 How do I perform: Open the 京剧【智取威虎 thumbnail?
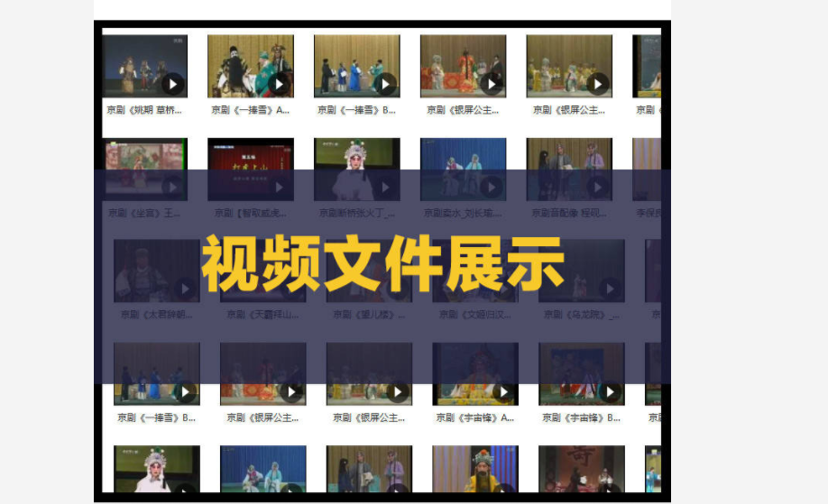[x=251, y=170]
